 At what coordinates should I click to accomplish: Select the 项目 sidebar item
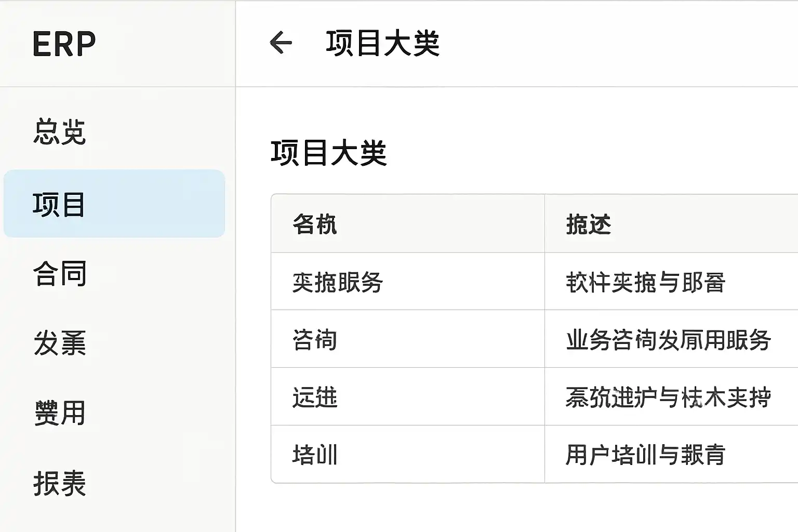click(59, 204)
